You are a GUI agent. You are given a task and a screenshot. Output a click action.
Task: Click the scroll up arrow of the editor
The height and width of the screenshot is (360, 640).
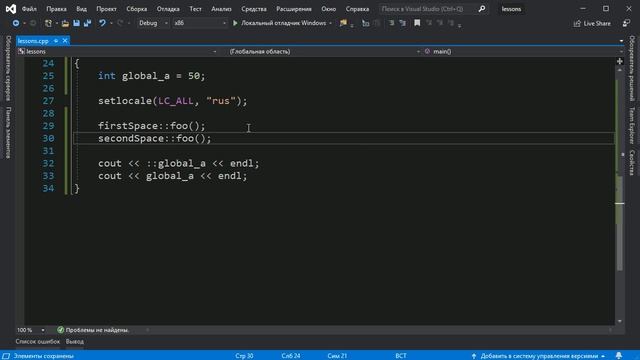pyautogui.click(x=620, y=70)
